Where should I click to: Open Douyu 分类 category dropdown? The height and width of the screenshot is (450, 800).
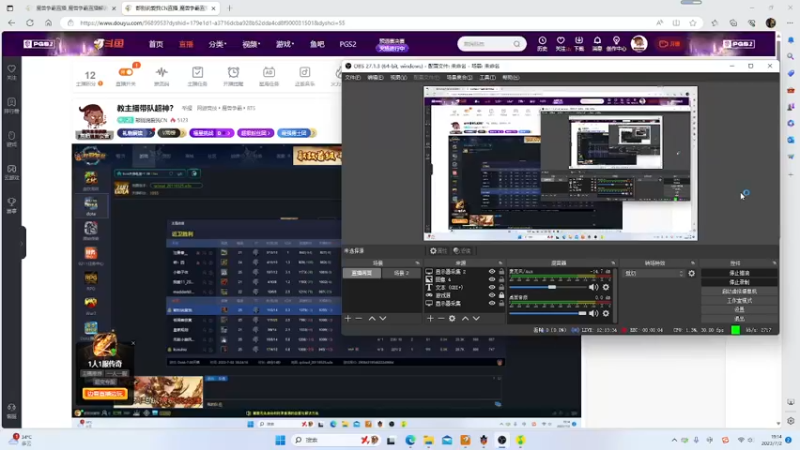pos(217,44)
